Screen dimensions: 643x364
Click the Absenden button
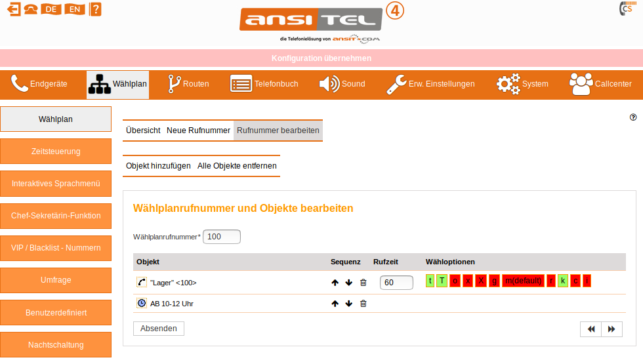(159, 329)
